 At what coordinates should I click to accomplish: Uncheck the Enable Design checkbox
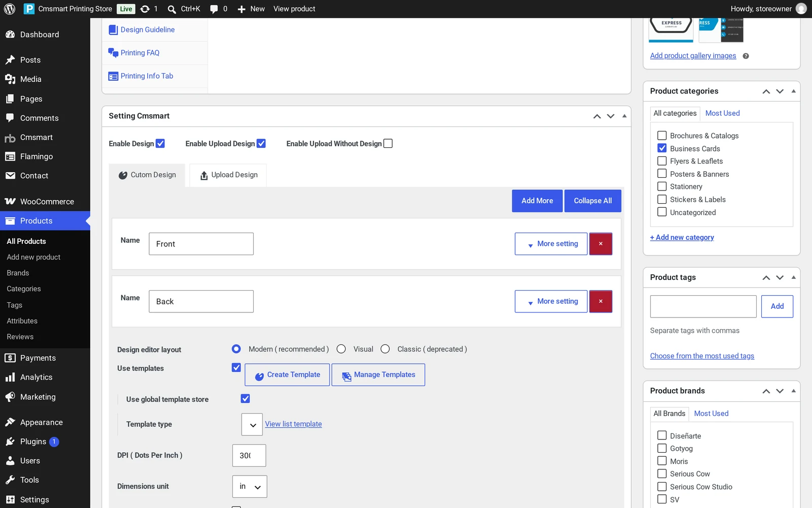160,143
